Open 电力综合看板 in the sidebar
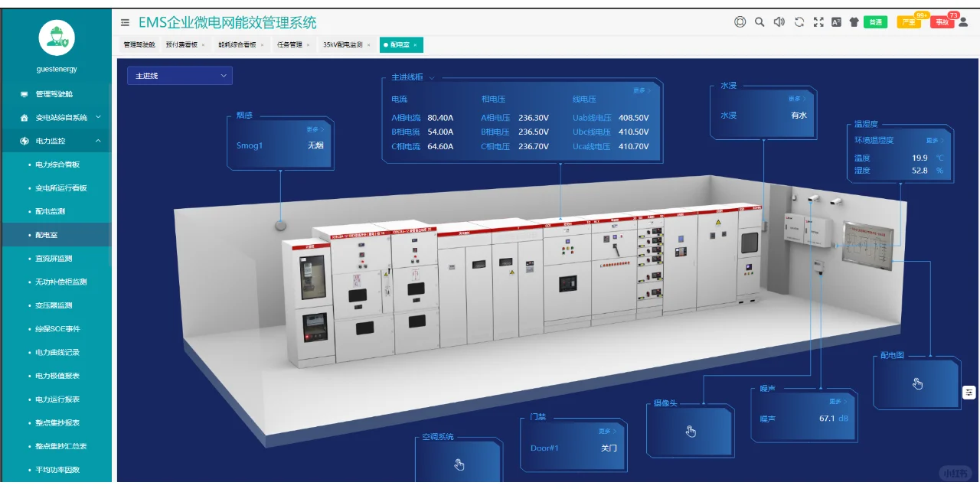Image resolution: width=980 pixels, height=489 pixels. [57, 165]
